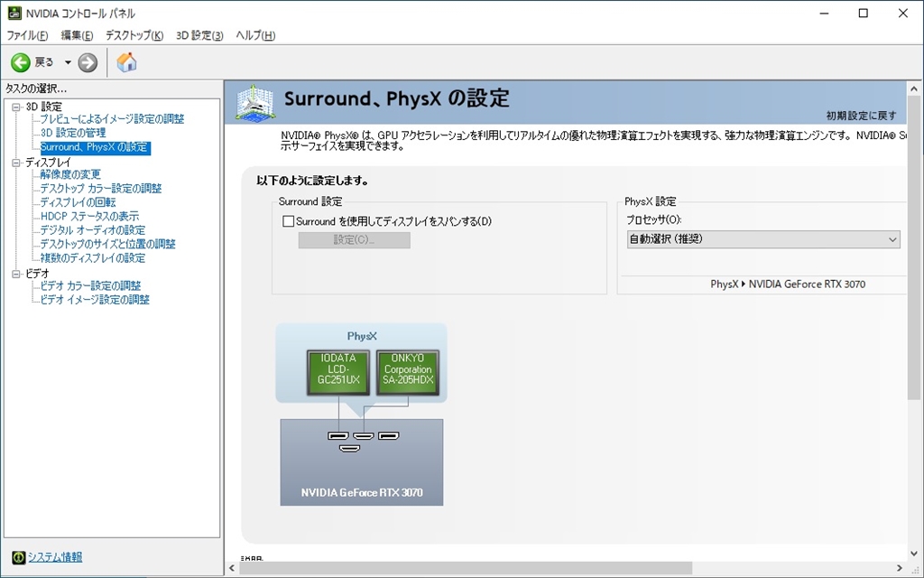The image size is (924, 578).
Task: Click the タスクの選択... heading
Action: click(36, 89)
